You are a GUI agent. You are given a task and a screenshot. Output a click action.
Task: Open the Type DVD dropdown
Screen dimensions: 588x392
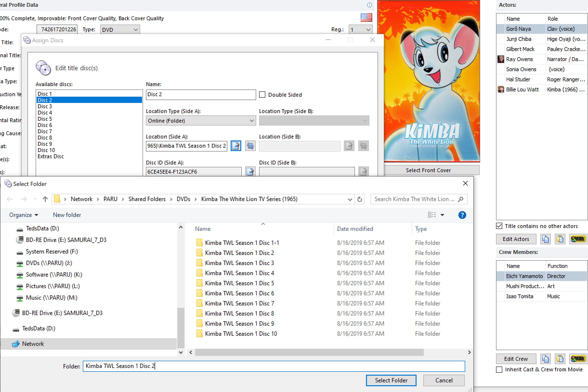point(120,30)
